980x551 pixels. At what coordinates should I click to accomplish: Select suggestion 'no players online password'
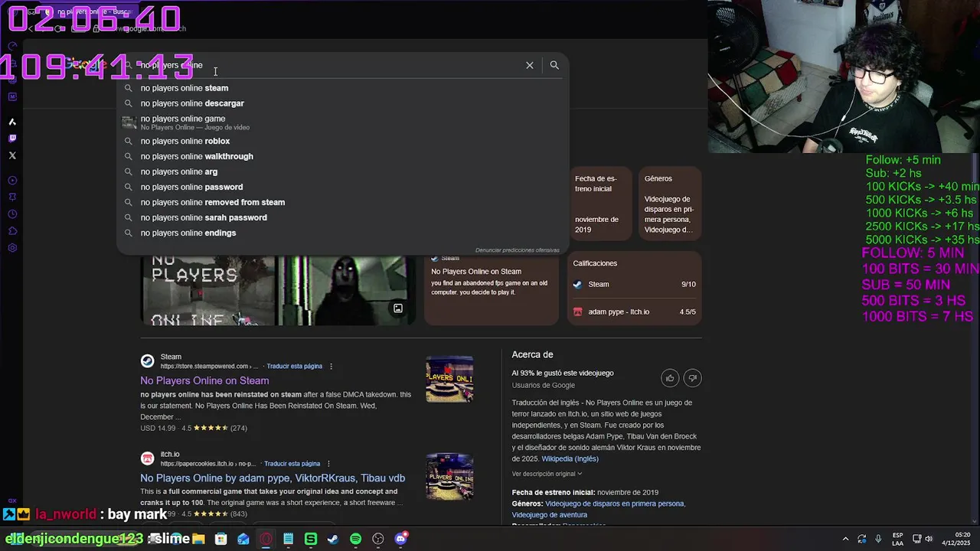[x=343, y=187]
